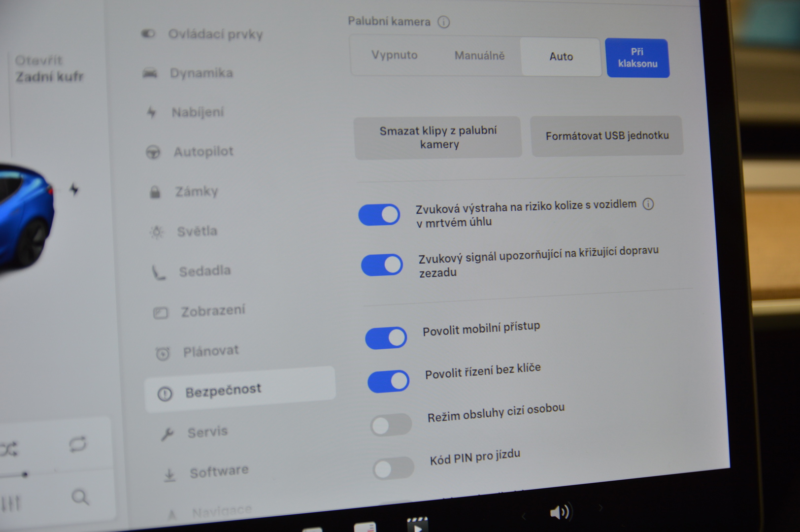
Task: Tap the volume speaker icon
Action: click(559, 512)
